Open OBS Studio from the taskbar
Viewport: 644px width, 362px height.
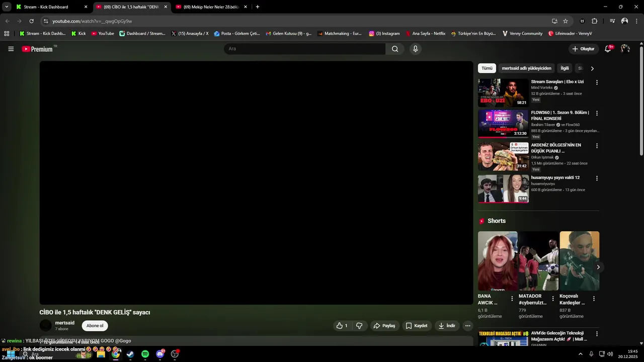[175, 354]
